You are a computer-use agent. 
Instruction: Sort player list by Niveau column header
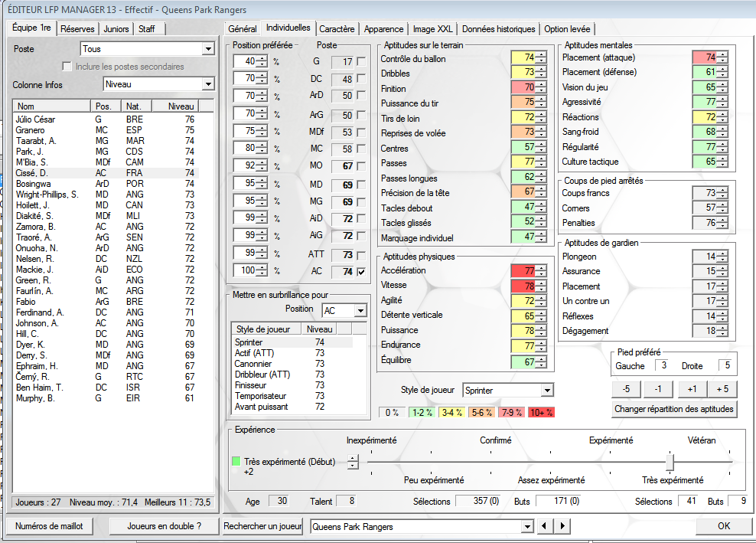click(175, 106)
